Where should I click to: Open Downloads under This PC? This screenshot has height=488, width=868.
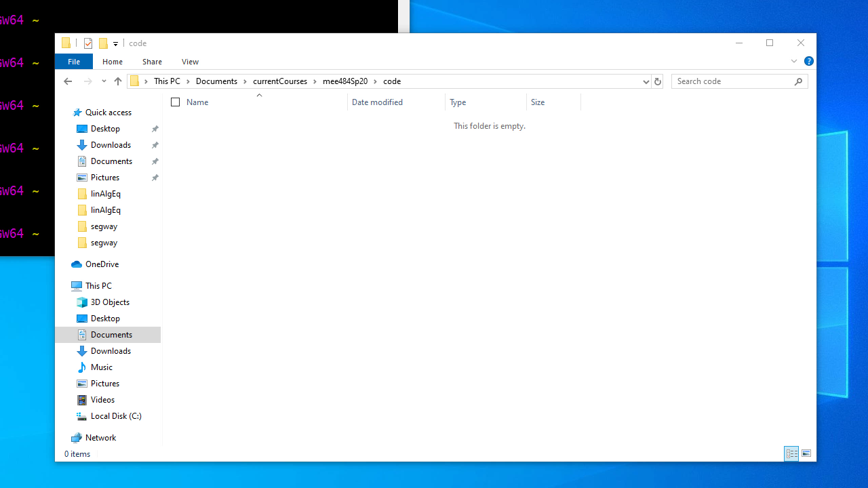[111, 351]
